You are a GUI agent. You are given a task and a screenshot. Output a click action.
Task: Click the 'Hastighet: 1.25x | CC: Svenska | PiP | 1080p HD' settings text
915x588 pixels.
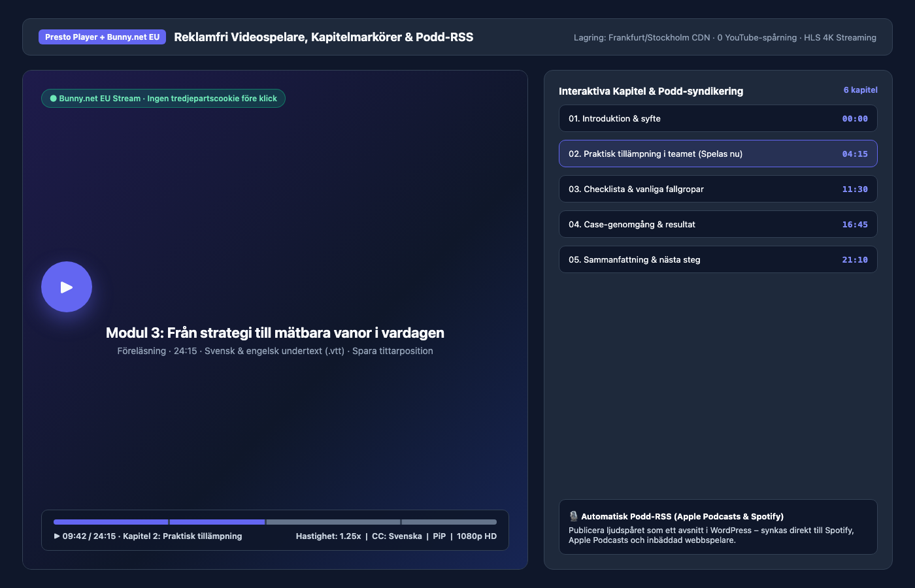[396, 536]
